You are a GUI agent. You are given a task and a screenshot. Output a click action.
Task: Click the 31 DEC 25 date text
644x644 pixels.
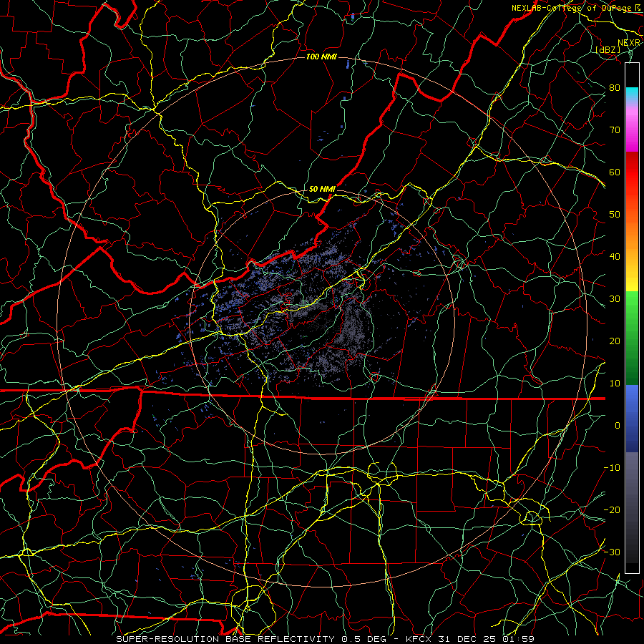(466, 639)
